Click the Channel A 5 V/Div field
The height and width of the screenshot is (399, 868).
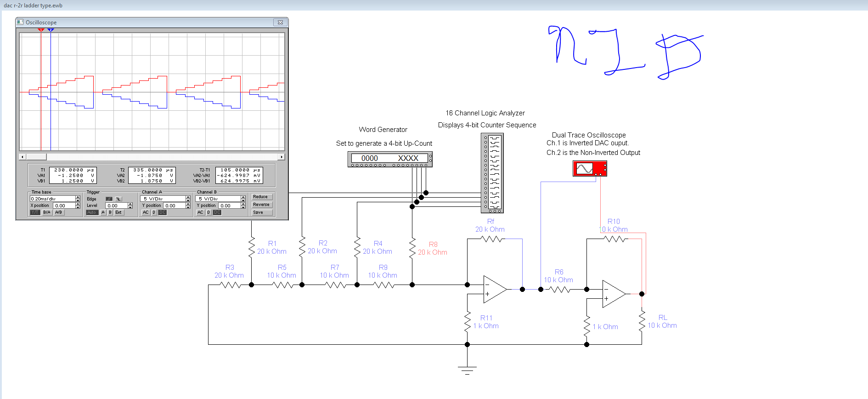[x=163, y=199]
